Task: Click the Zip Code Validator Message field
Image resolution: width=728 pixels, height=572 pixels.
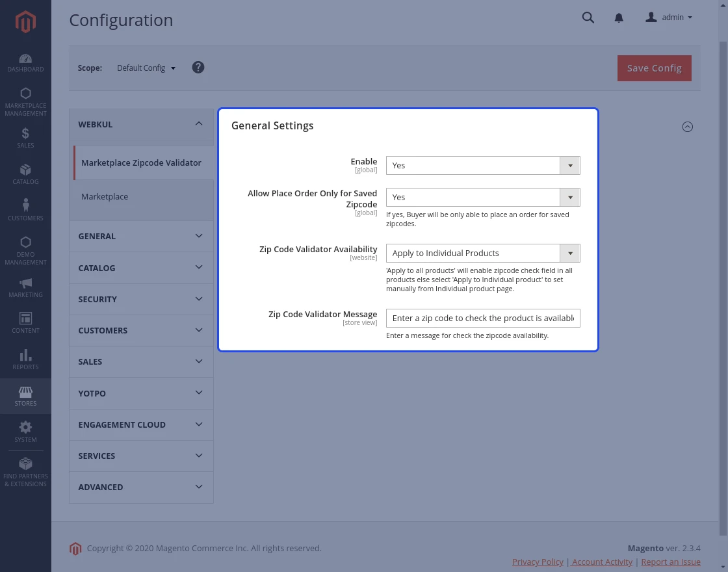Action: click(x=483, y=318)
